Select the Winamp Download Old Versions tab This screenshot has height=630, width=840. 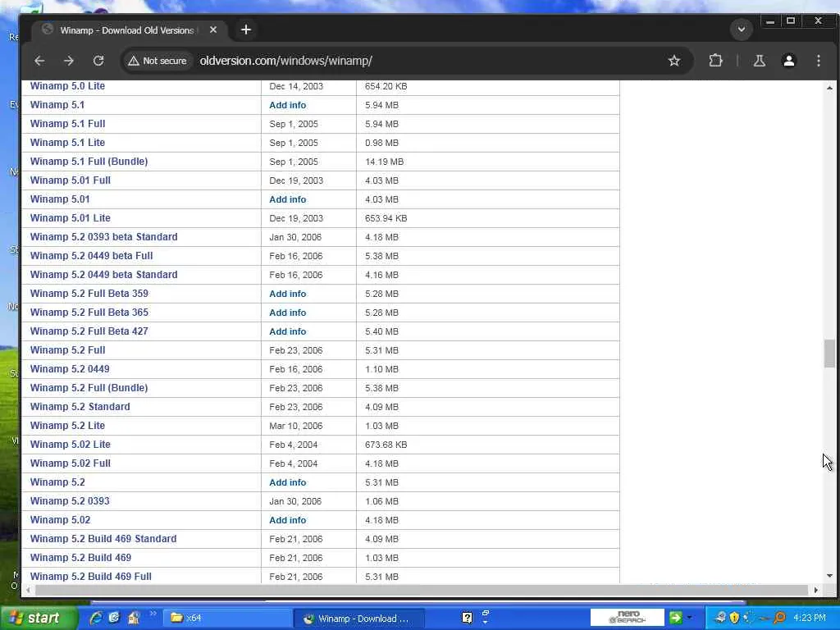(x=129, y=30)
